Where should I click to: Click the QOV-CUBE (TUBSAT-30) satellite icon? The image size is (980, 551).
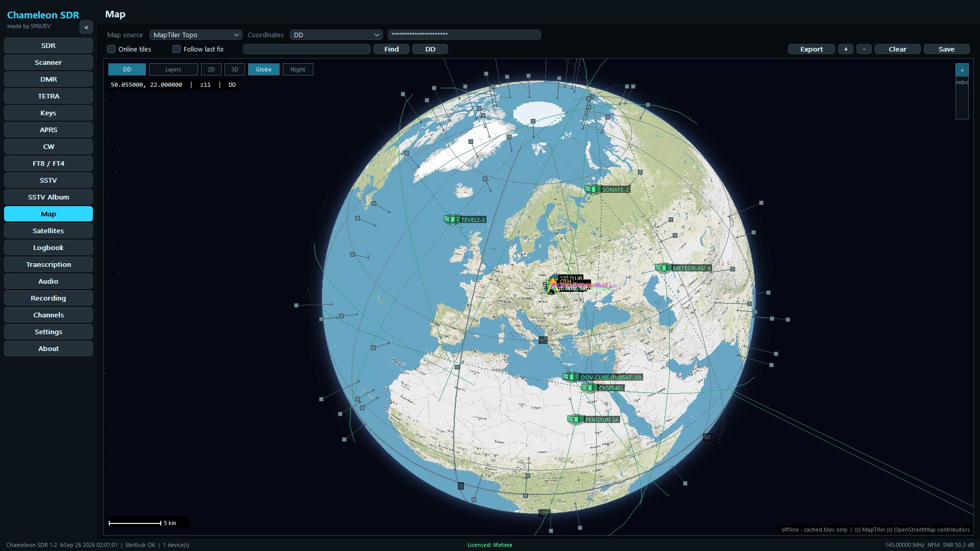tap(571, 377)
